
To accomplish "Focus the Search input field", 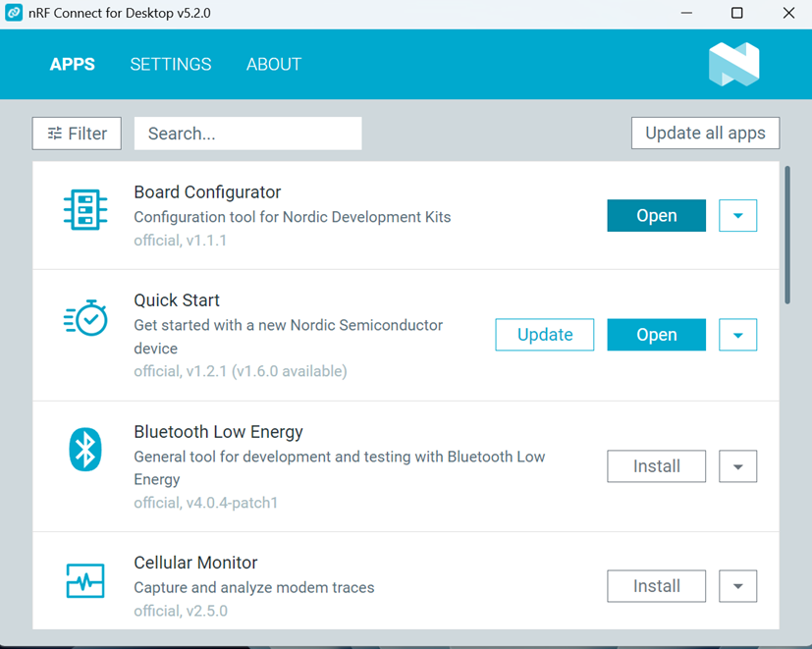I will 247,134.
